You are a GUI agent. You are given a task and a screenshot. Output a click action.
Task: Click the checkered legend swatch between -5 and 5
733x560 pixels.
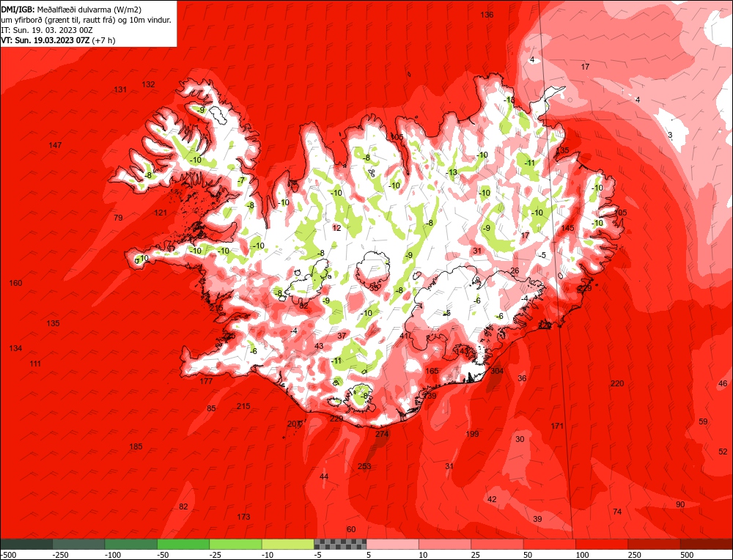pos(340,544)
